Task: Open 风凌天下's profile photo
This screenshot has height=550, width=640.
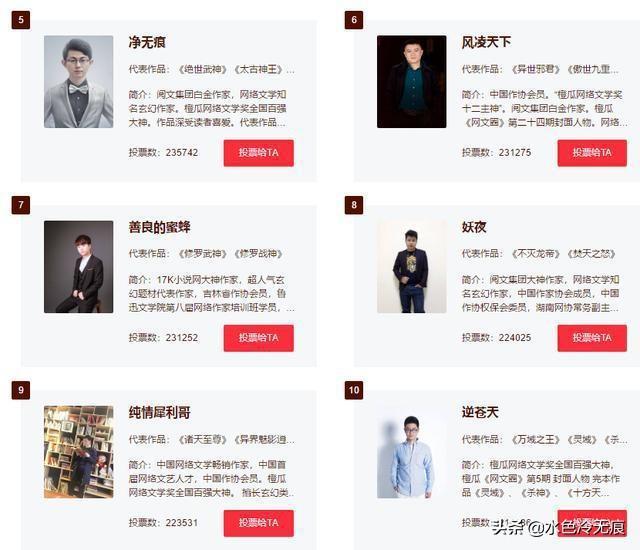Action: click(x=411, y=82)
